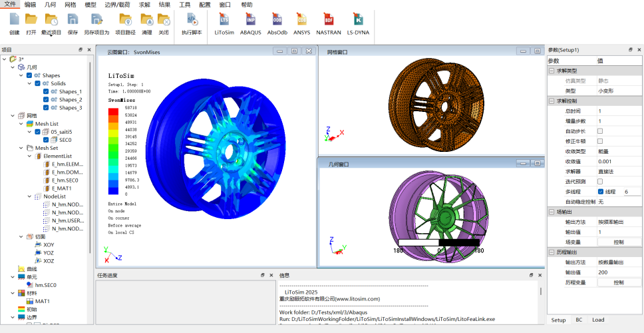Collapse the 求解控制 parameter section

pyautogui.click(x=552, y=101)
